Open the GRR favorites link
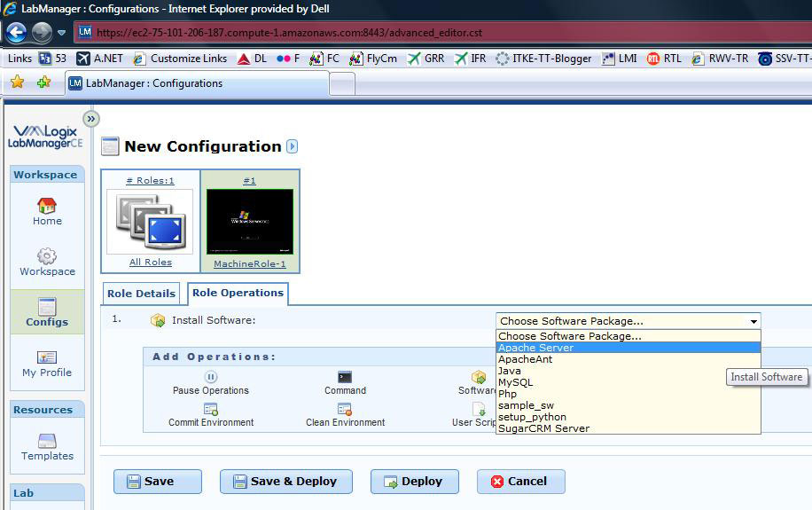Screen dimensions: 812x510 pyautogui.click(x=426, y=59)
